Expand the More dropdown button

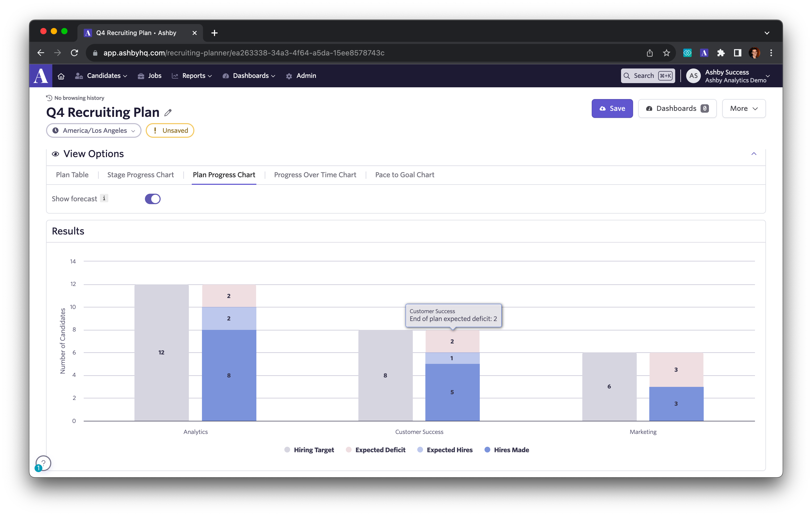tap(743, 108)
